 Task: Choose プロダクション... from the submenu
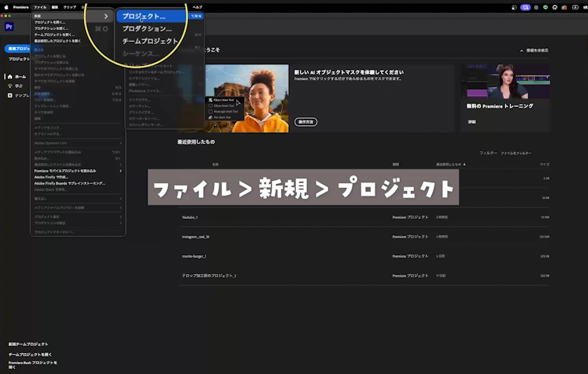coord(147,29)
